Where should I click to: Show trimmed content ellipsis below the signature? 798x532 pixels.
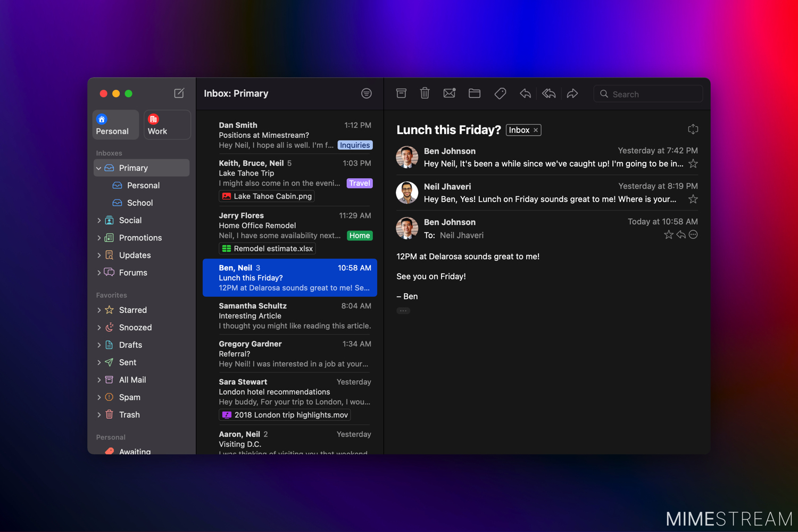[403, 311]
